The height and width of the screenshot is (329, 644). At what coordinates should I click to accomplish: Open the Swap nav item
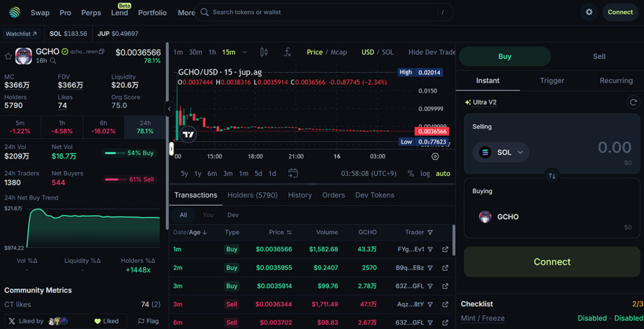(40, 13)
